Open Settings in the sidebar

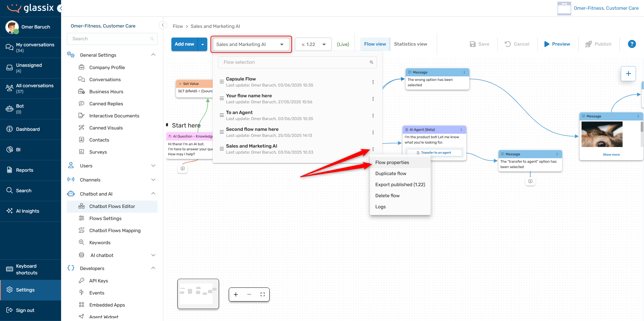[x=31, y=290]
